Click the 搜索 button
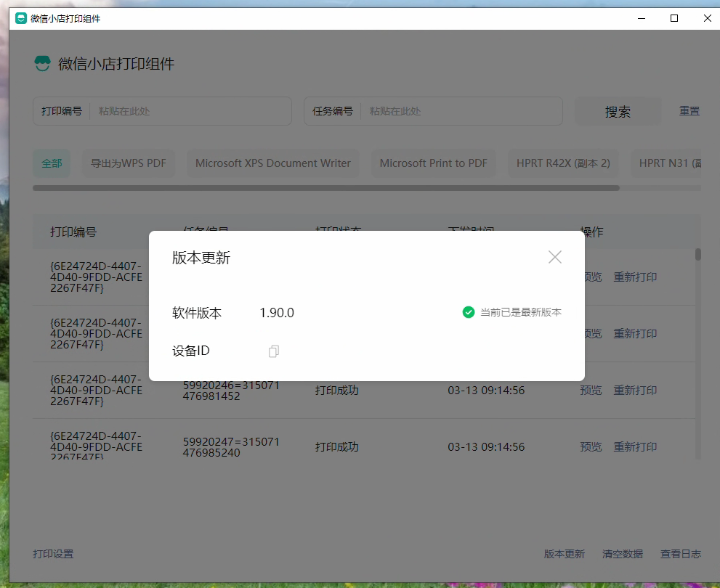Screen dimensions: 720x588 tap(618, 112)
